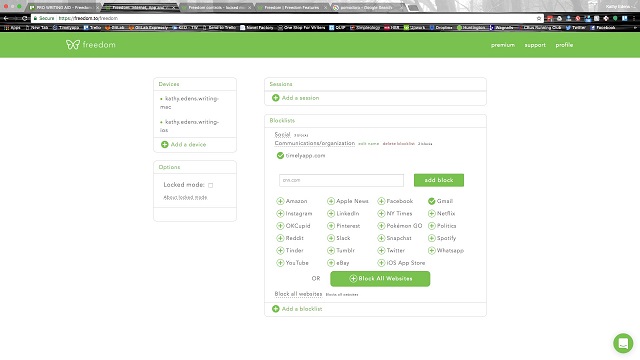Add eBay to the blocklist
The width and height of the screenshot is (640, 360).
click(x=331, y=263)
